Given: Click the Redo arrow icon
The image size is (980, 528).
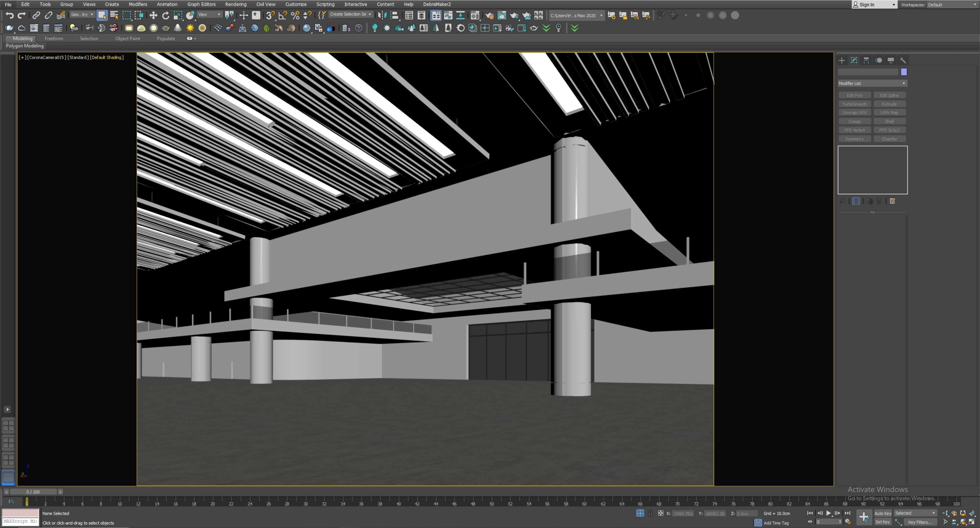Looking at the screenshot, I should click(22, 15).
